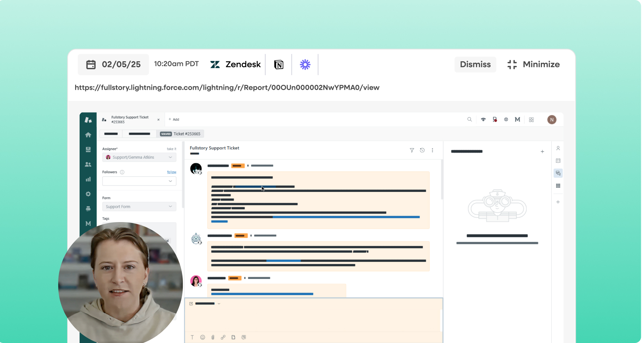Click the first commenter's dark avatar

pyautogui.click(x=196, y=169)
